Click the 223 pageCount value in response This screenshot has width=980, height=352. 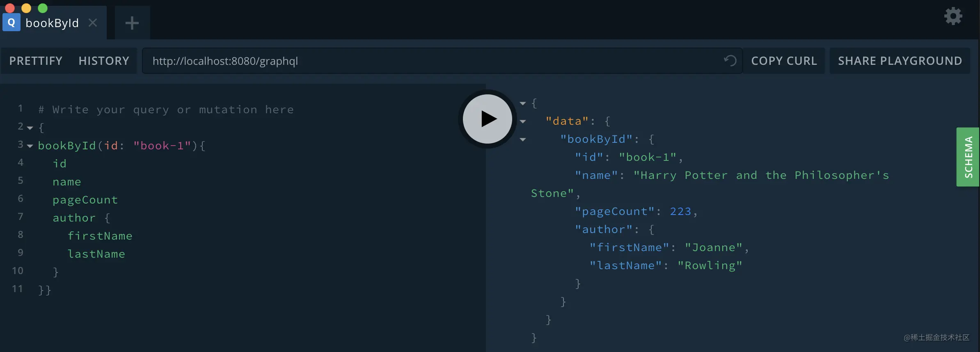680,211
